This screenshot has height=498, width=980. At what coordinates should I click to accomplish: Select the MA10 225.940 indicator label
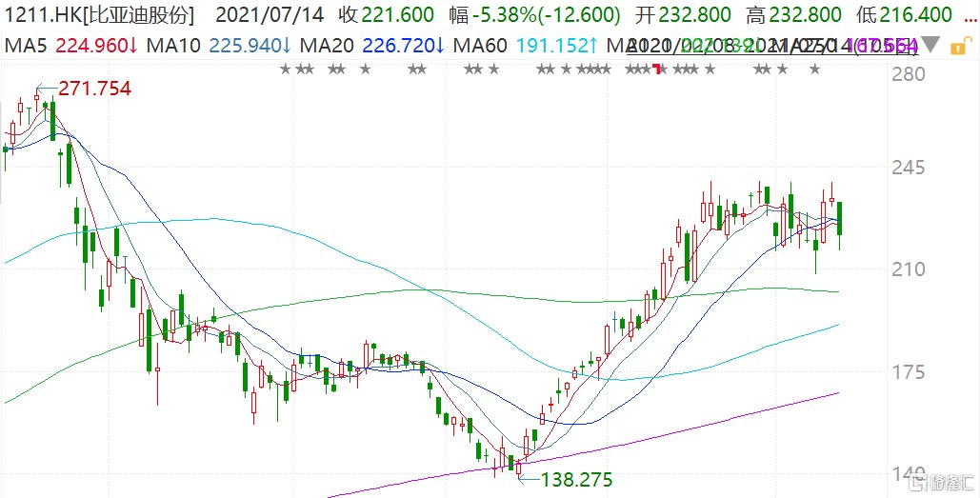(x=219, y=45)
